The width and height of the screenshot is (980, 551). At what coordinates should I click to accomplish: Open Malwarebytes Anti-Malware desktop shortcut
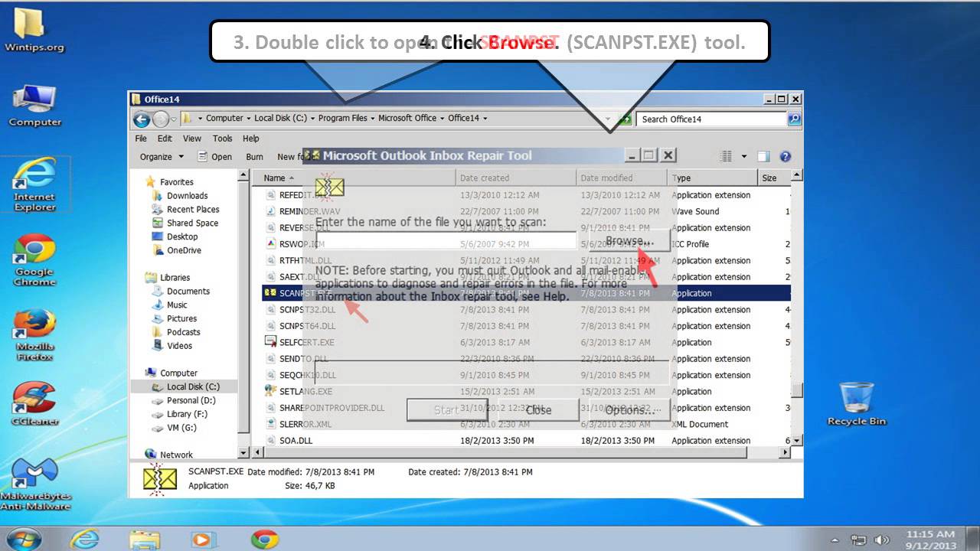34,485
